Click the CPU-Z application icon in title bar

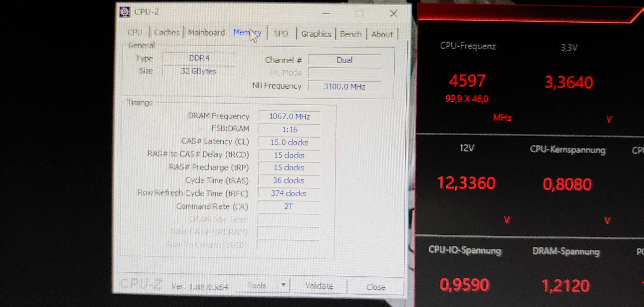coord(125,12)
